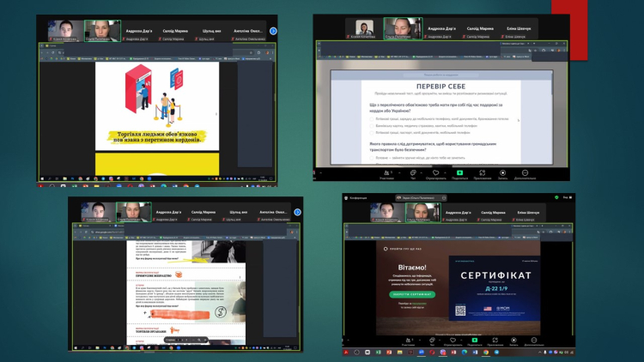Viewport: 644px width, 362px height.
Task: Expand next participants arrow in top-left Zoom window
Action: point(273,32)
